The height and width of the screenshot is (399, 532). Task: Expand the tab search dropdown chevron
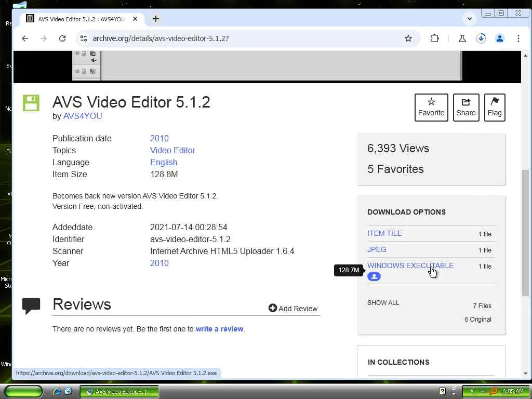tap(470, 19)
